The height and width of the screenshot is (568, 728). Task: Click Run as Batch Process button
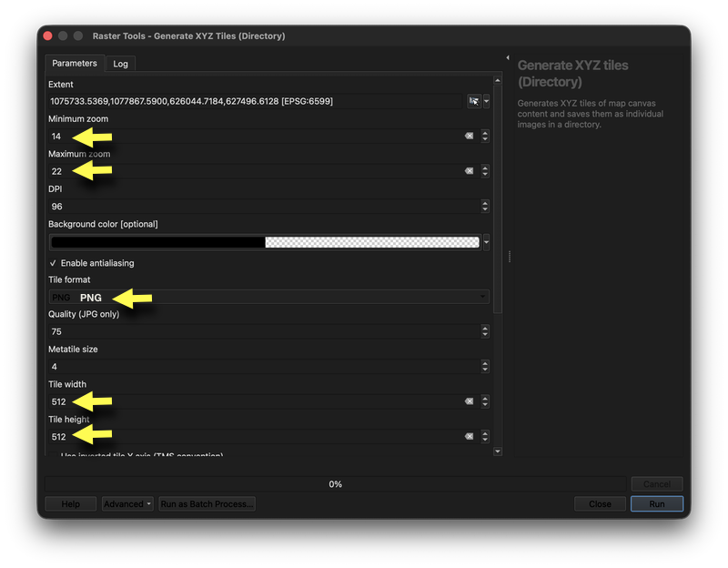pyautogui.click(x=207, y=504)
